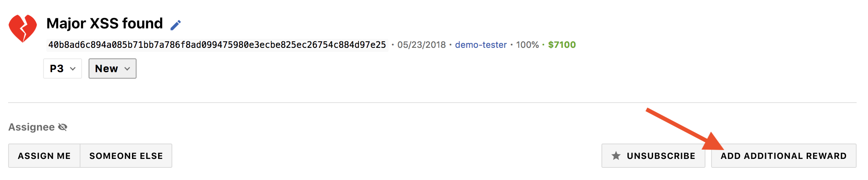Screen dimensions: 868x180
Task: Click the Assignee section label
Action: (31, 127)
